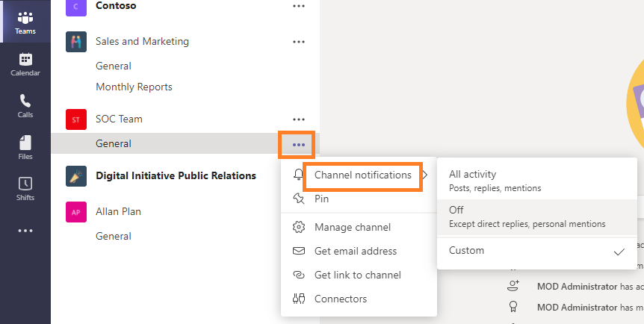Open more options for SOC Team
The height and width of the screenshot is (324, 644).
click(299, 119)
